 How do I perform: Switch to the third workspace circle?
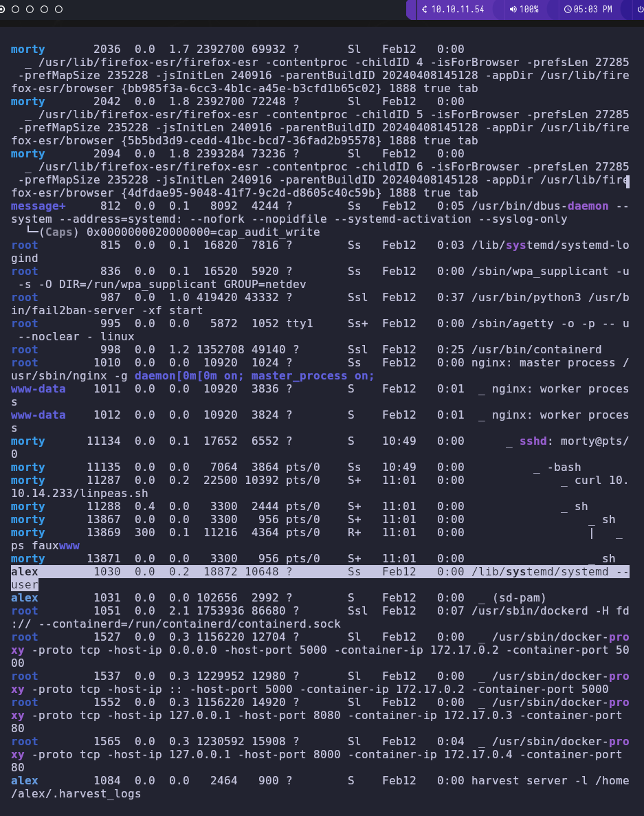coord(30,10)
